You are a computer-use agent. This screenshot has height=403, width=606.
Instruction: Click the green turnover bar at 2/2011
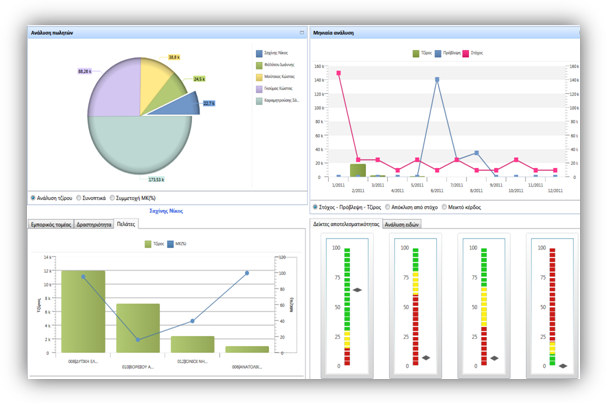pyautogui.click(x=358, y=170)
